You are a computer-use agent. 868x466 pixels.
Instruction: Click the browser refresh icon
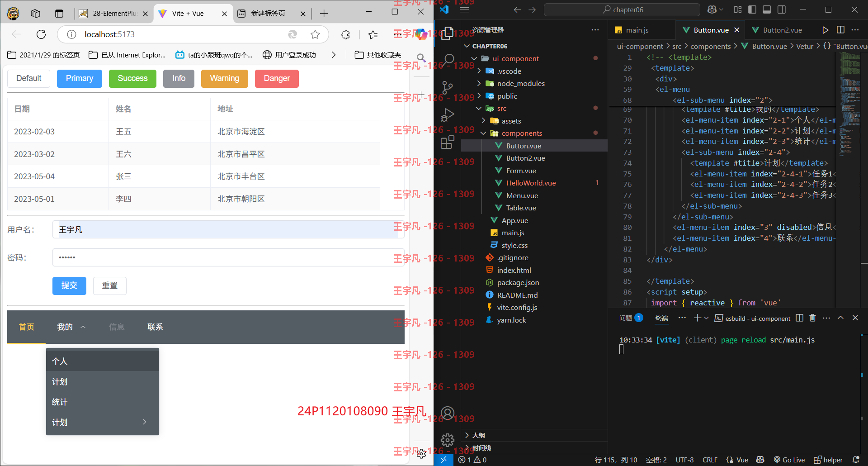pyautogui.click(x=41, y=34)
